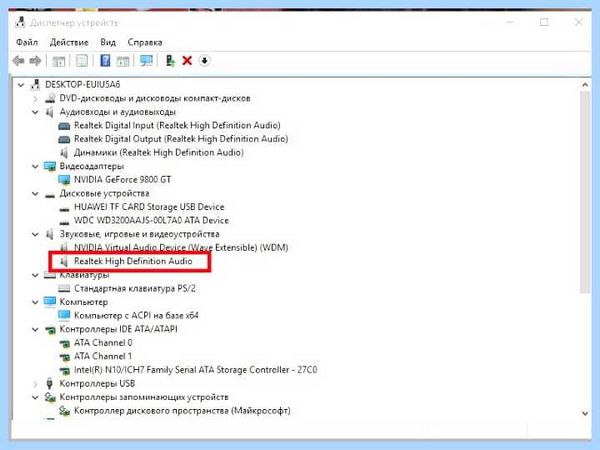This screenshot has width=600, height=450.
Task: Select WDC WD3200AAJS-00L7A0 ATA Device
Action: click(x=151, y=220)
